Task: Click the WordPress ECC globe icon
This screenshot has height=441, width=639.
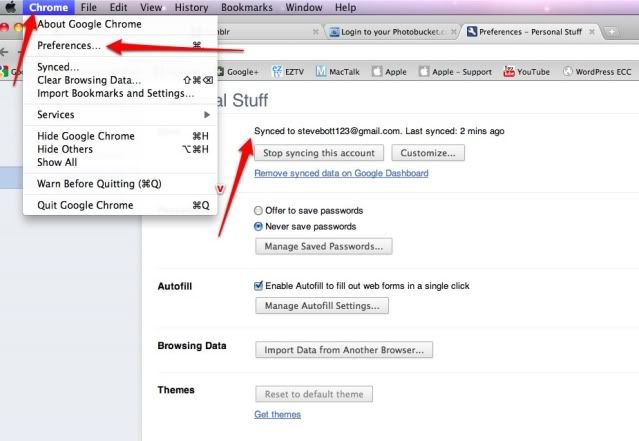Action: pos(568,71)
